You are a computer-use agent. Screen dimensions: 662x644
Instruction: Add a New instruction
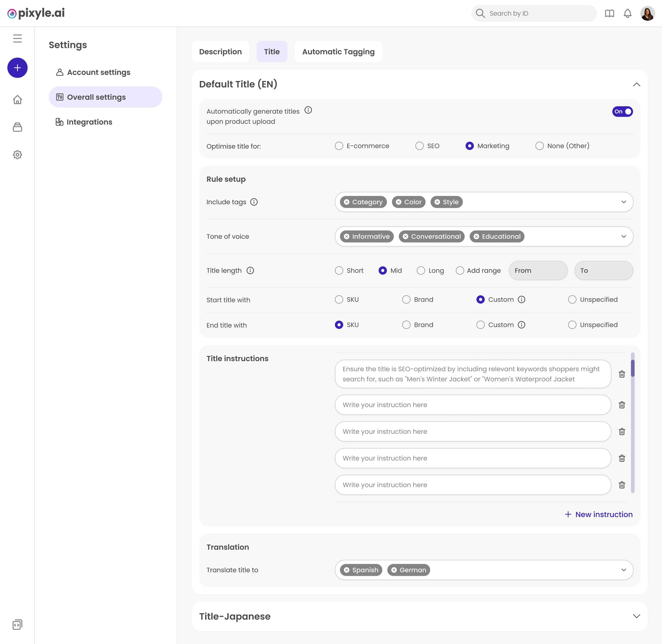[598, 514]
